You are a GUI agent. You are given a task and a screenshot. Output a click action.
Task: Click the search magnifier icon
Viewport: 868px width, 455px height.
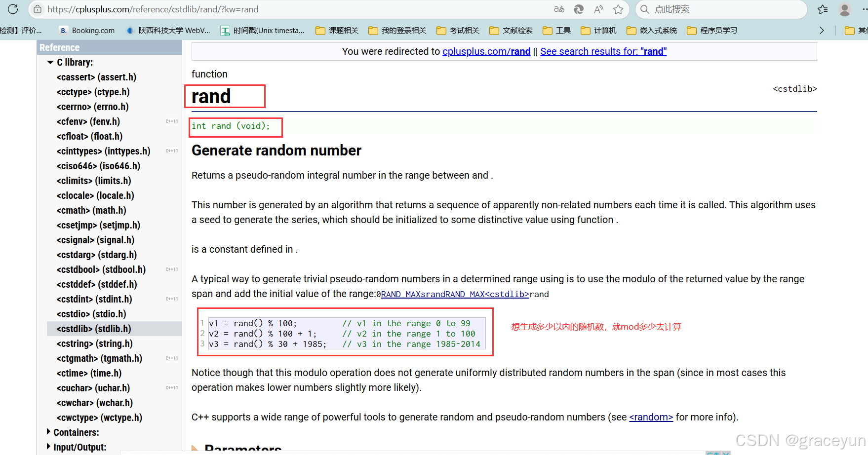(x=644, y=9)
